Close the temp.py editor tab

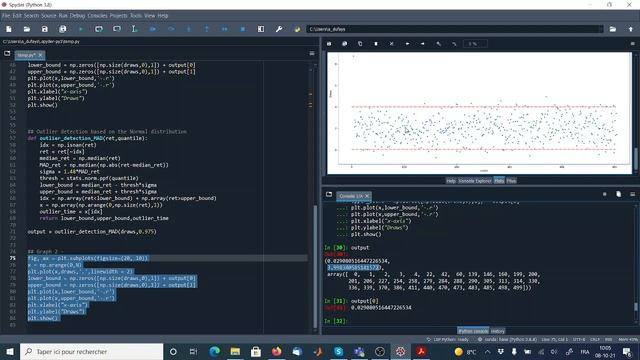click(40, 55)
